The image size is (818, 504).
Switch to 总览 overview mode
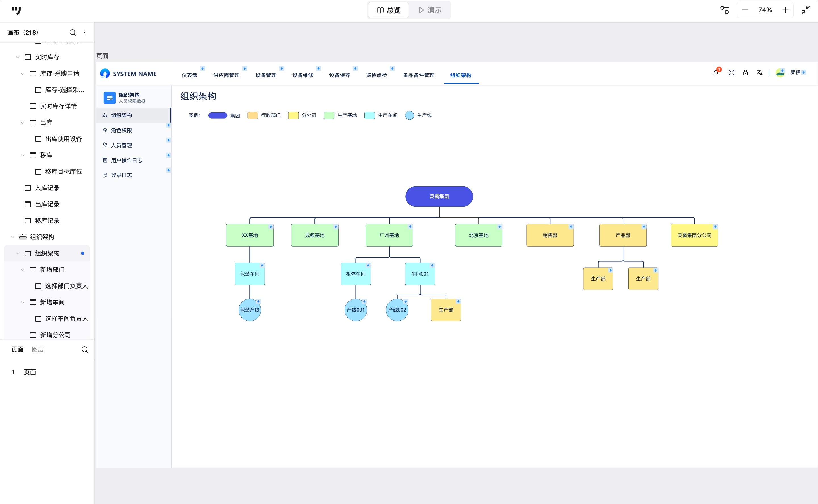[x=388, y=10]
